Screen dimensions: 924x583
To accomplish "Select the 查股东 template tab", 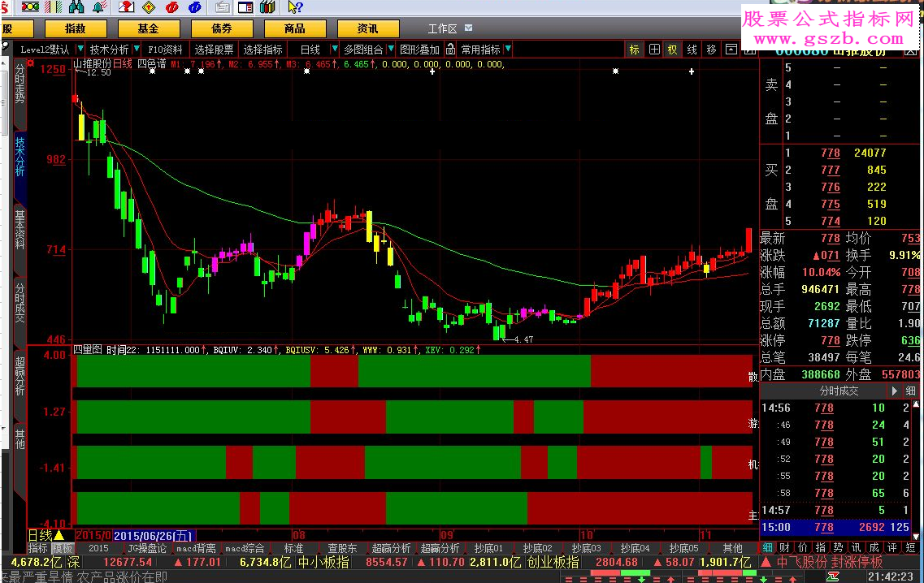I will point(342,548).
